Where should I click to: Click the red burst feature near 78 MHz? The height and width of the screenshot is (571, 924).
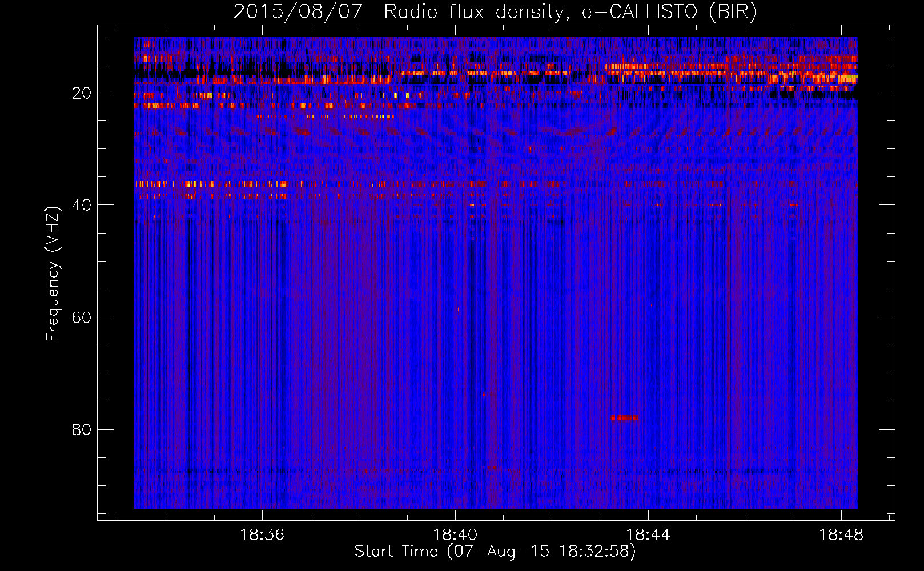(x=625, y=417)
